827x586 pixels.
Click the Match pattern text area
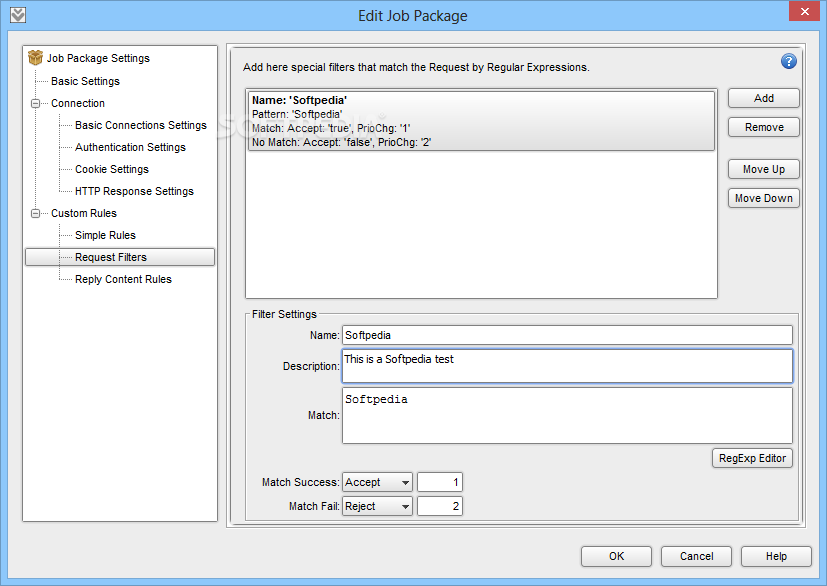pyautogui.click(x=568, y=416)
